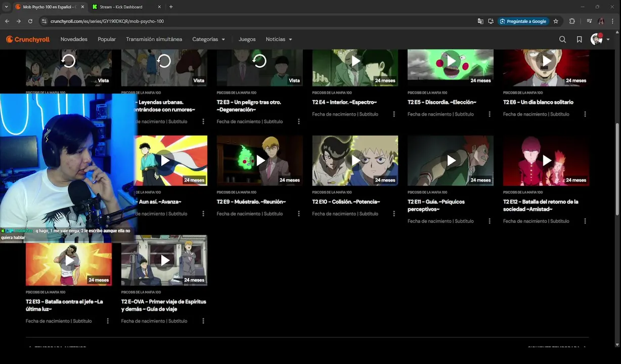Viewport: 621px width, 364px height.
Task: Close the Stream - Kick Dashboard tab
Action: click(159, 7)
